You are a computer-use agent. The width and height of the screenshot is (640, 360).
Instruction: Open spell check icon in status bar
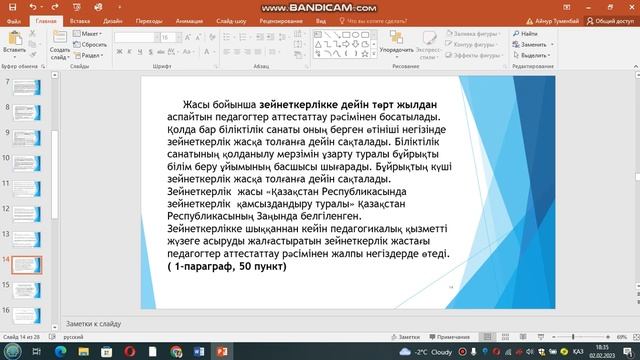(x=52, y=337)
